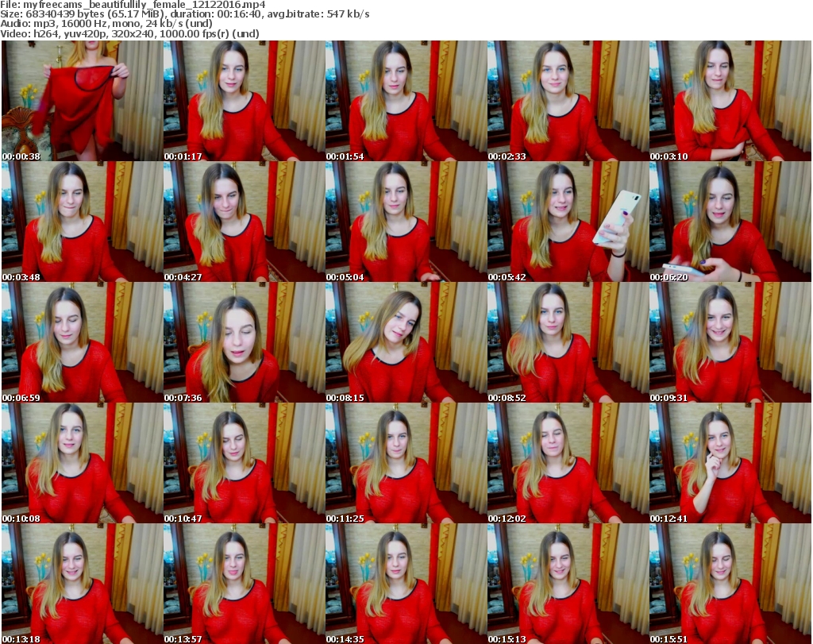The image size is (813, 644).
Task: Click the 00:05:04 thumbnail
Action: click(x=406, y=222)
